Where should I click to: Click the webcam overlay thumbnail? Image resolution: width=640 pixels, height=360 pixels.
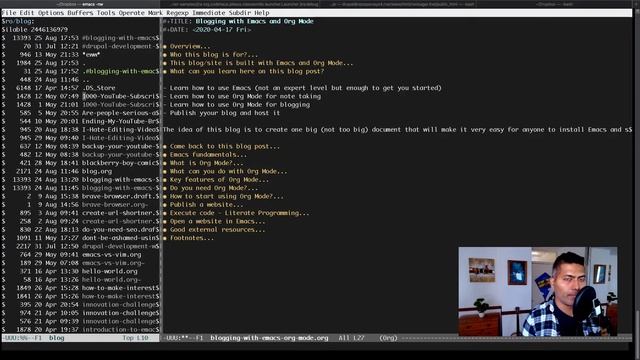538,291
